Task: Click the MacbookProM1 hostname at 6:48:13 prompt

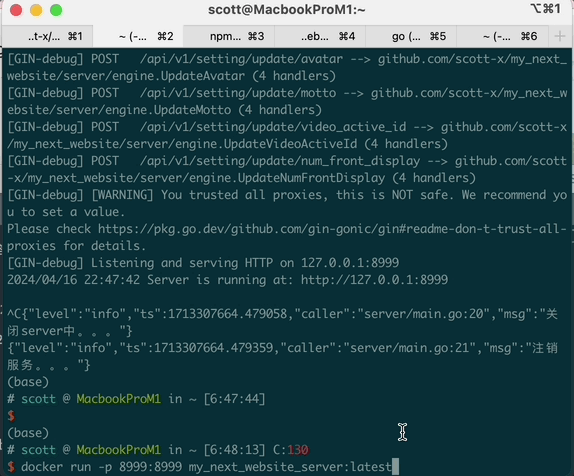Action: pyautogui.click(x=119, y=450)
